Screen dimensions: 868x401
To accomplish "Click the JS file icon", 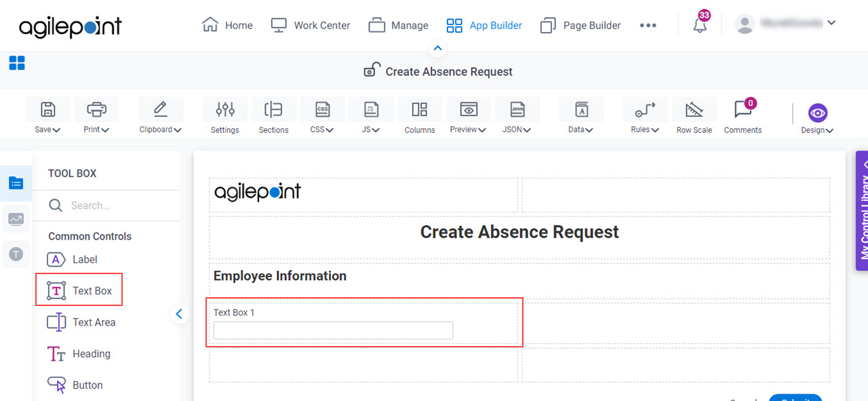I will pyautogui.click(x=371, y=109).
